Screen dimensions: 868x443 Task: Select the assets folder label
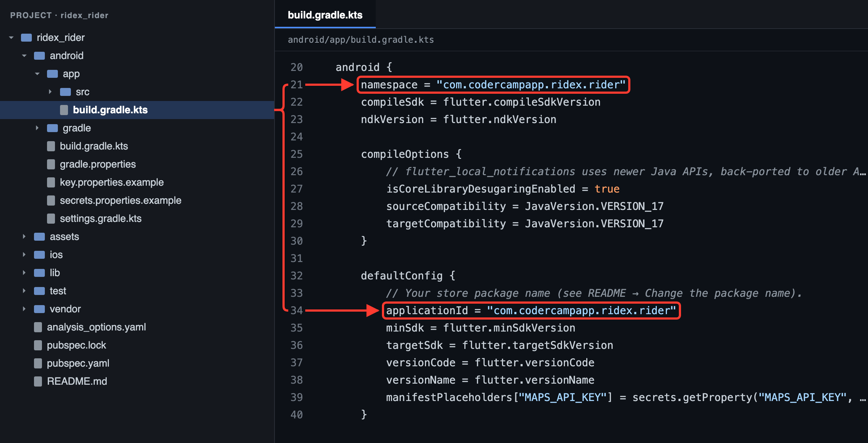64,237
